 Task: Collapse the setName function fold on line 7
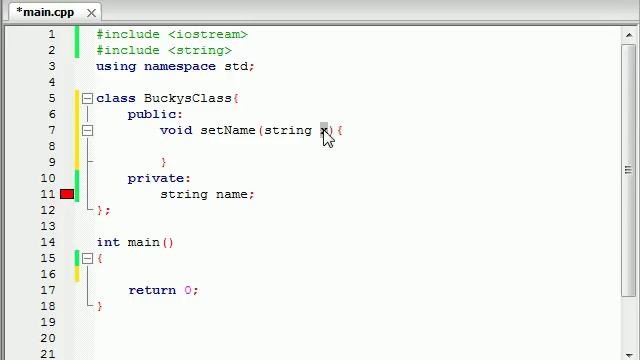coord(87,131)
